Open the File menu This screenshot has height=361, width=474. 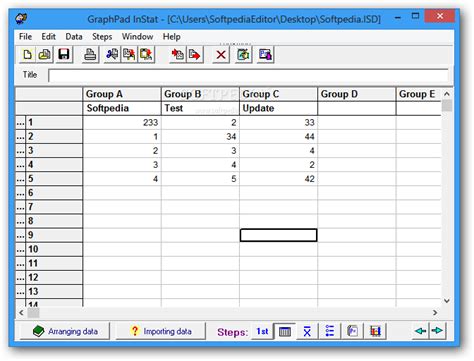[x=25, y=37]
